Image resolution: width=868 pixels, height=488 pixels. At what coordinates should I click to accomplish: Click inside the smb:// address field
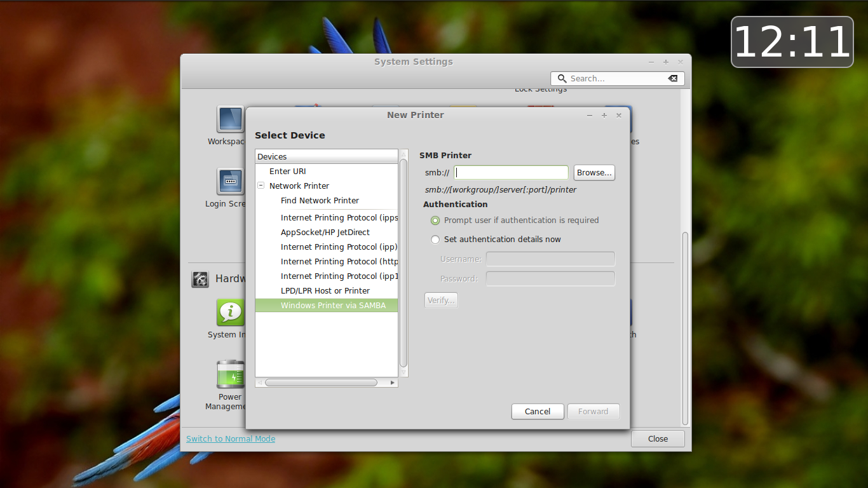[x=510, y=172]
